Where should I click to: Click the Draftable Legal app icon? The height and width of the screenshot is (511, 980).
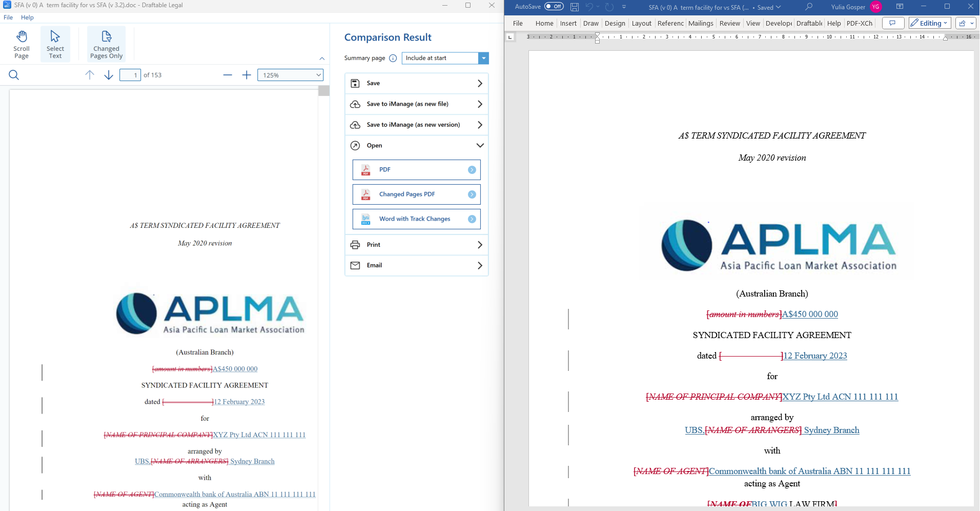pos(7,5)
